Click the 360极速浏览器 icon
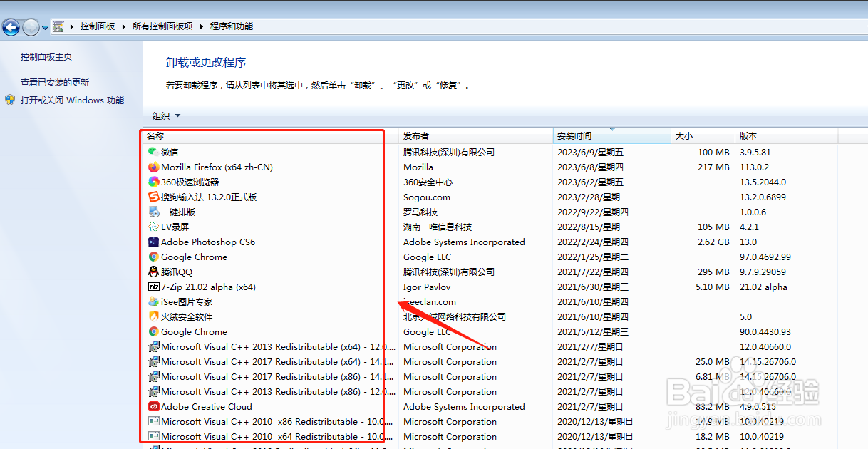868x449 pixels. pos(153,182)
